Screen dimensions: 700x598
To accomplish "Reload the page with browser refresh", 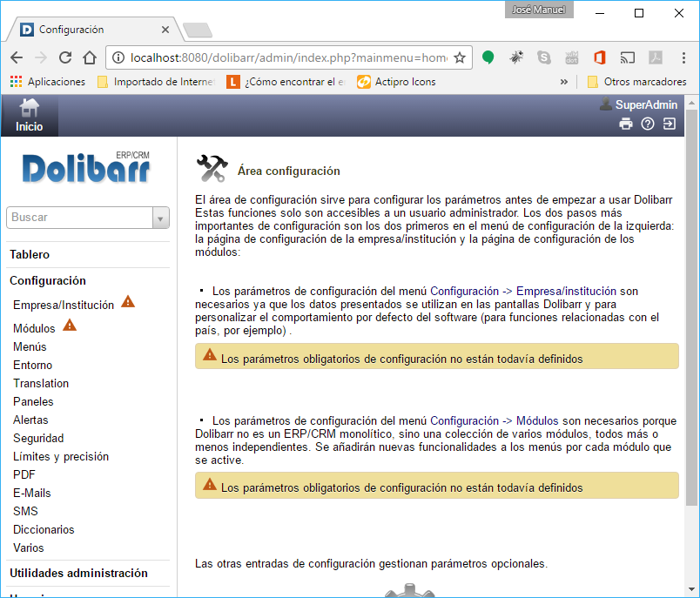I will [65, 57].
